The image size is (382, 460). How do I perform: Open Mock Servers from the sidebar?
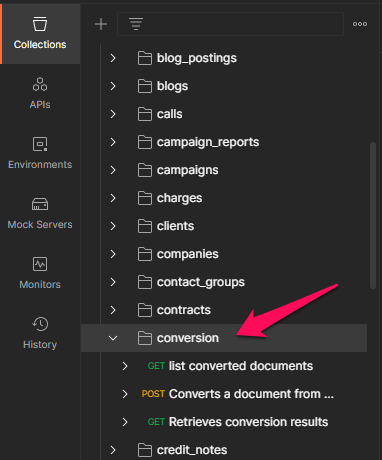(x=40, y=213)
